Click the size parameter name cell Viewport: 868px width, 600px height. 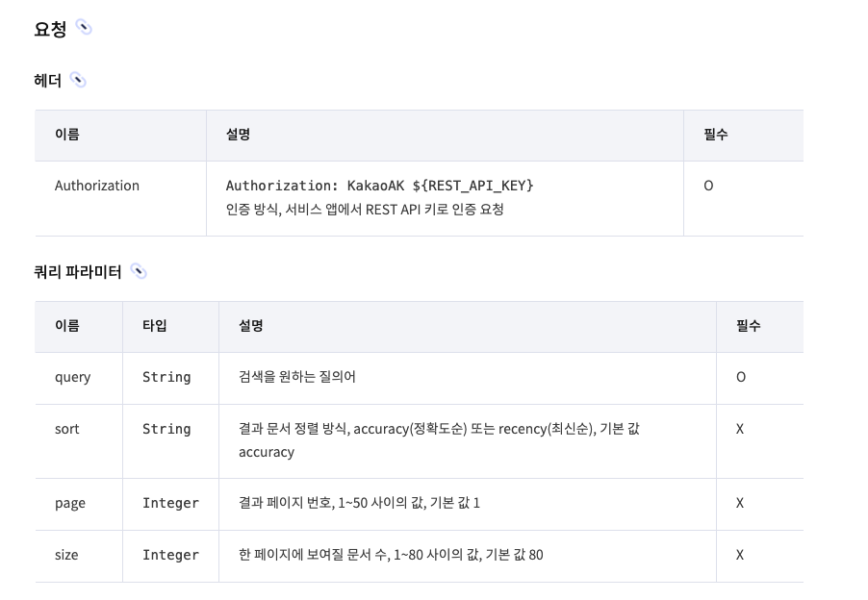(66, 555)
